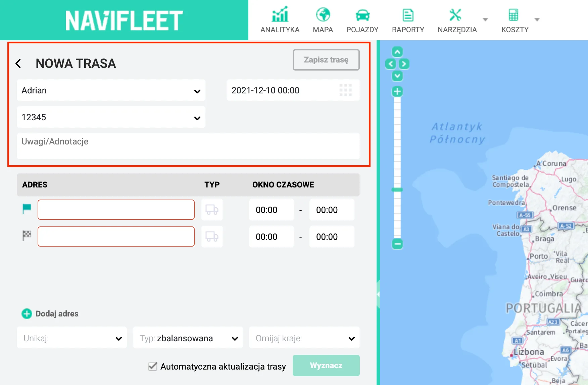Click the Uwagi/Adnotacje notes field

click(188, 146)
